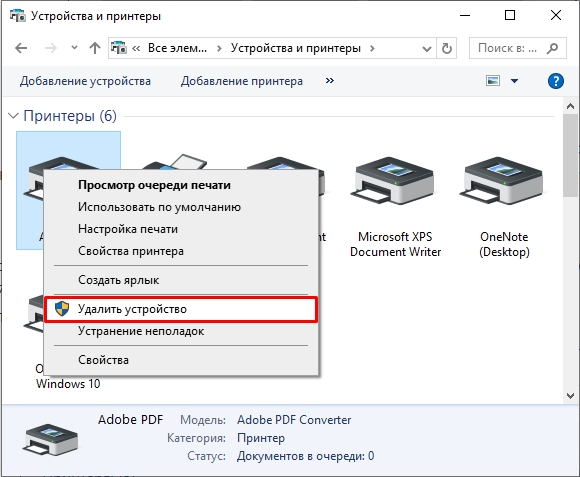The image size is (580, 477).
Task: Choose "Просмотр очереди печати" menu item
Action: pyautogui.click(x=181, y=185)
